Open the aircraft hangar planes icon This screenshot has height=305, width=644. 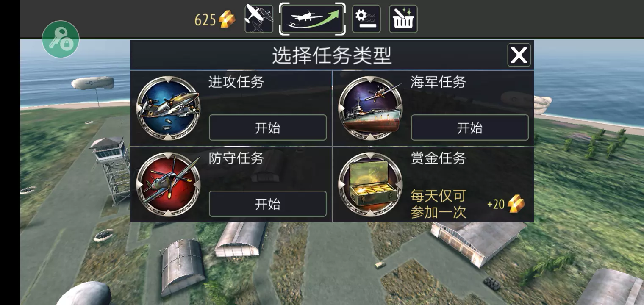tap(259, 19)
